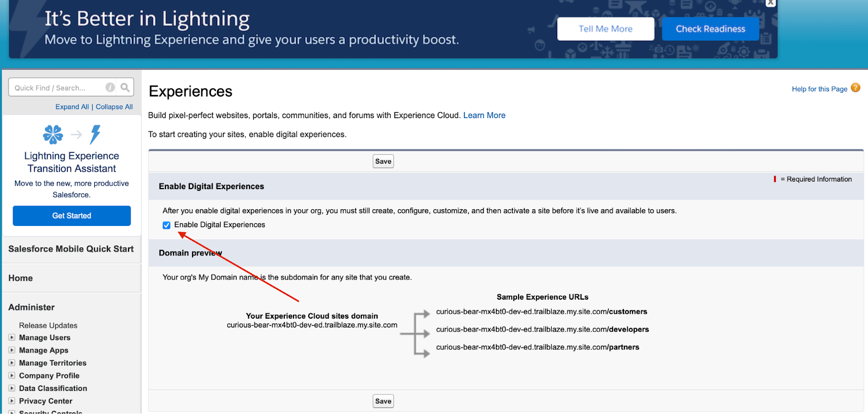Expand the Manage Apps tree node

click(12, 350)
